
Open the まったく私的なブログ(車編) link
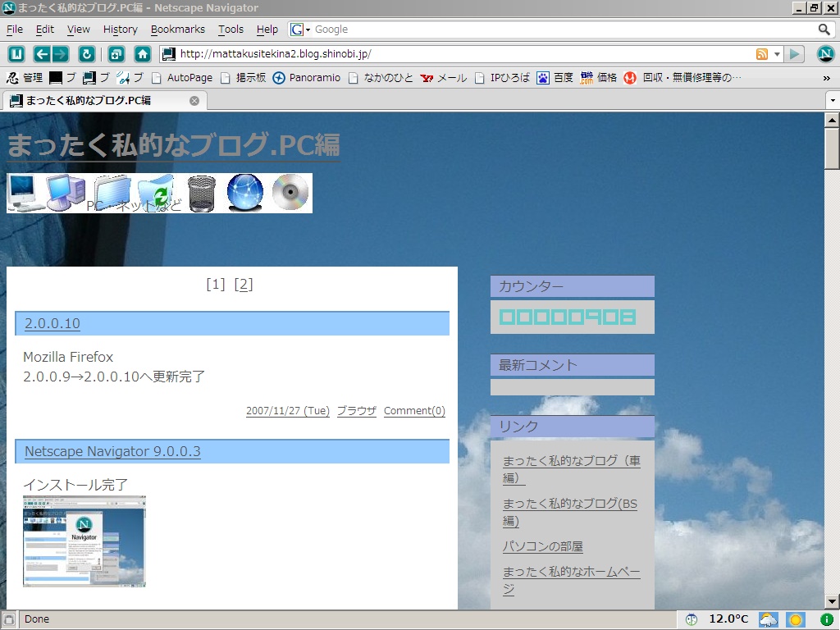pyautogui.click(x=572, y=468)
